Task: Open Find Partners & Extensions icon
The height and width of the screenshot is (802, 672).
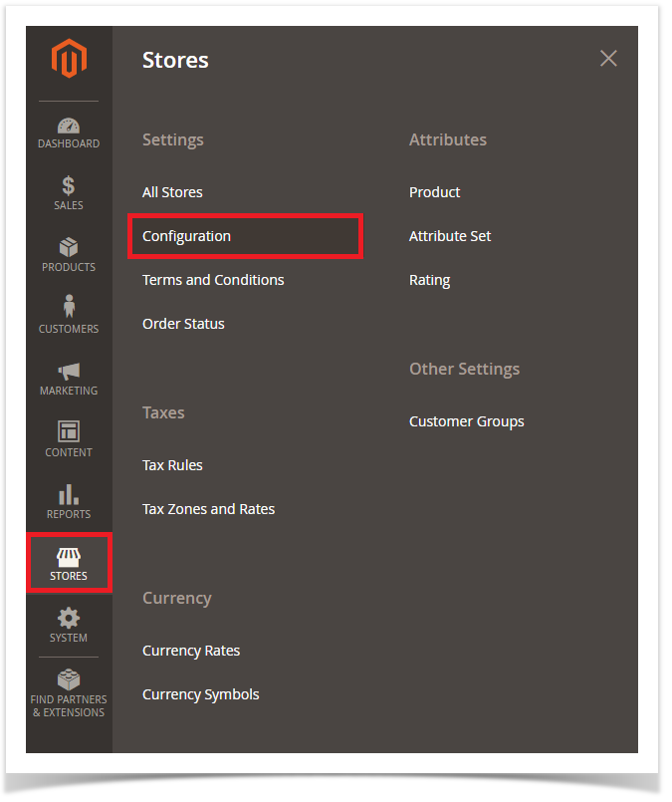Action: (69, 680)
